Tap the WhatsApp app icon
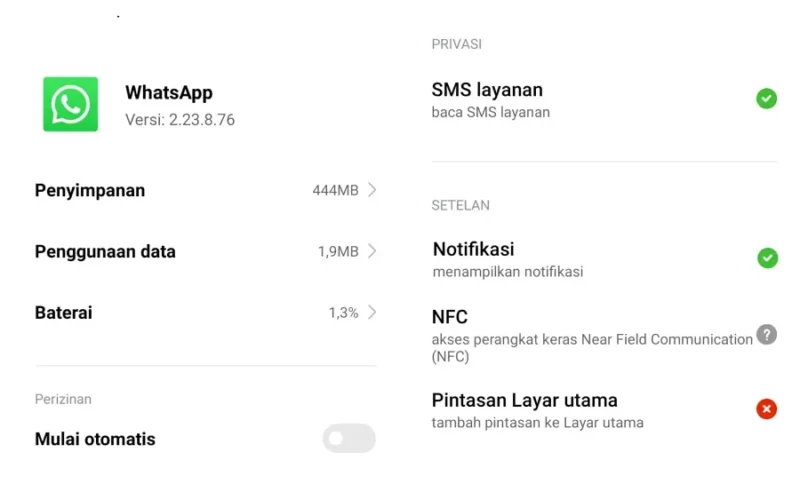 point(70,104)
